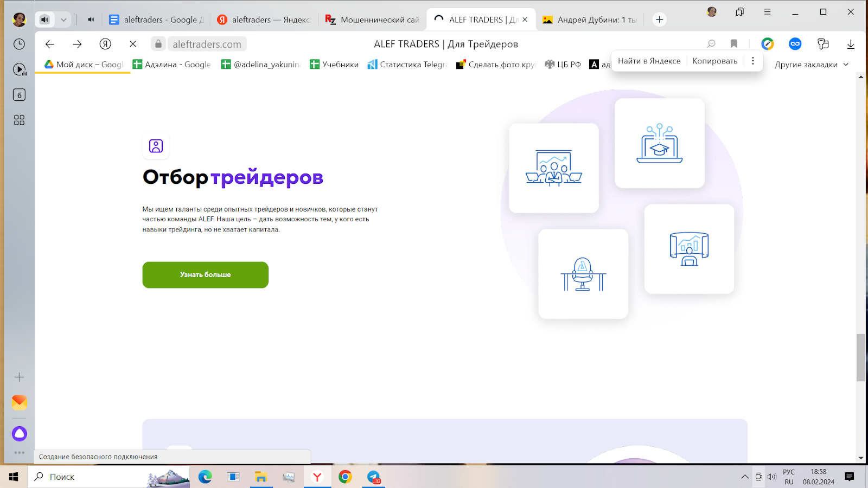This screenshot has height=488, width=868.
Task: Click Найти в Яндексе popup option
Action: point(649,61)
